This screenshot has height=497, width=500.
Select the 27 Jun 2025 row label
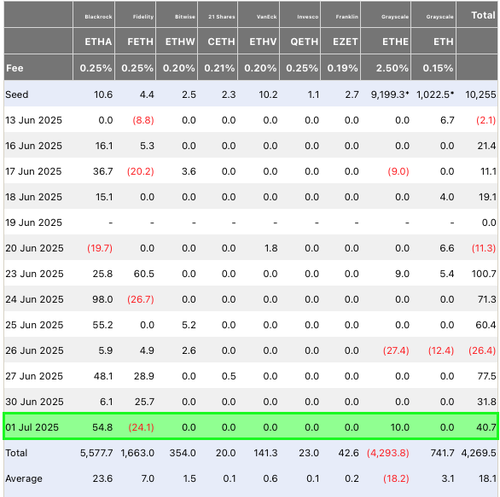click(34, 376)
